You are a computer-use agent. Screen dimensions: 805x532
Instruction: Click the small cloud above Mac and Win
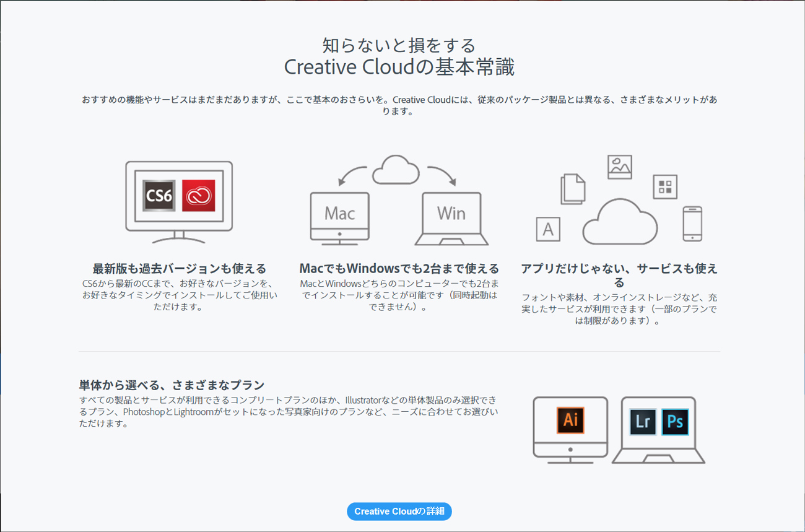tap(396, 170)
